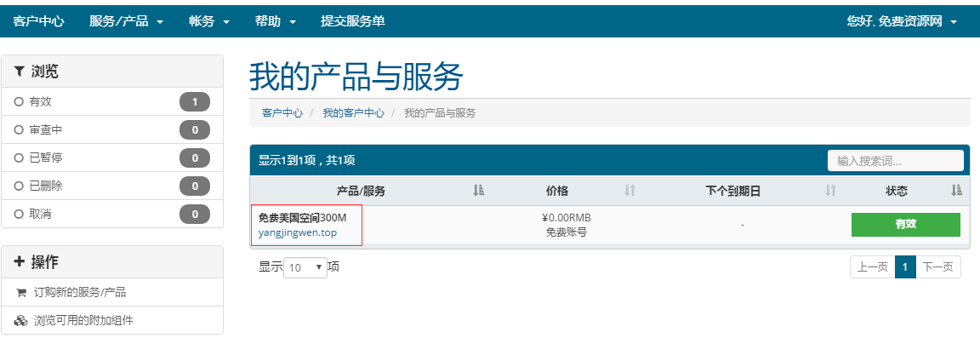Click the 我的产品与服务 breadcrumb text

pyautogui.click(x=440, y=112)
